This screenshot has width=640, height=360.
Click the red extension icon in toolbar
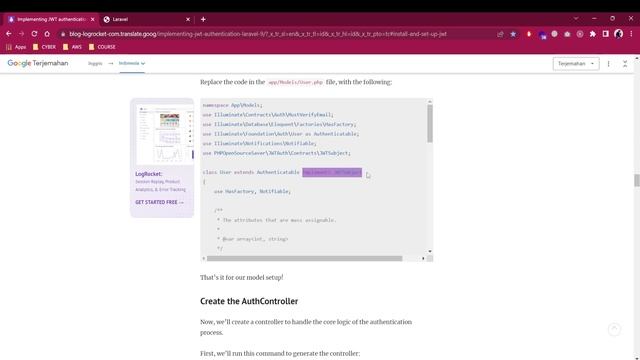[529, 34]
